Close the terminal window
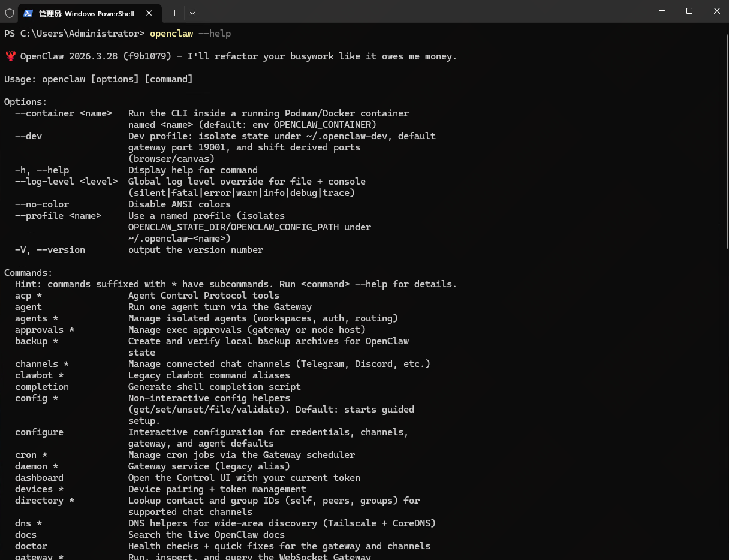The height and width of the screenshot is (560, 729). pyautogui.click(x=717, y=11)
